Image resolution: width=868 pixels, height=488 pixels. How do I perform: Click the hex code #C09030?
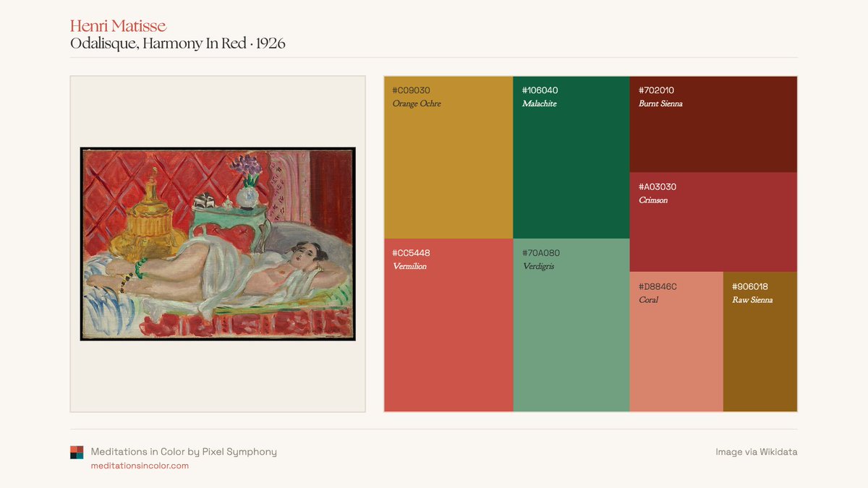411,90
